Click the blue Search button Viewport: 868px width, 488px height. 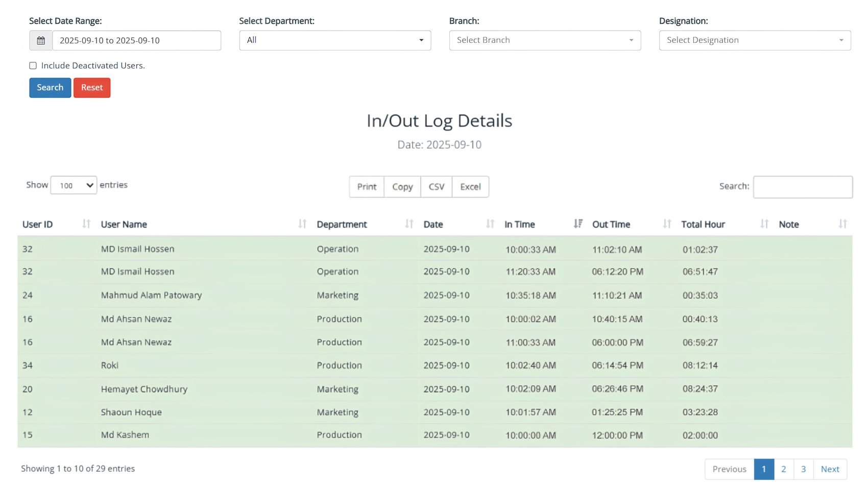tap(50, 88)
